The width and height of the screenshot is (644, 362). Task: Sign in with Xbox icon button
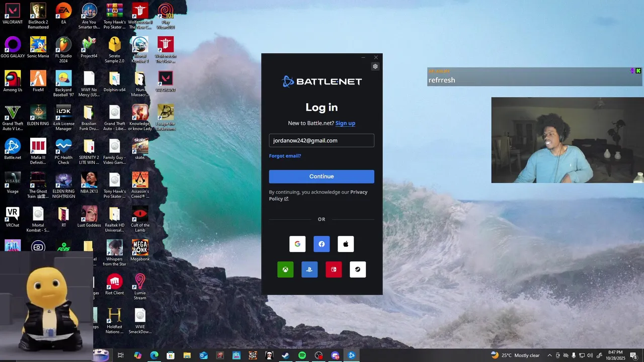pyautogui.click(x=285, y=269)
